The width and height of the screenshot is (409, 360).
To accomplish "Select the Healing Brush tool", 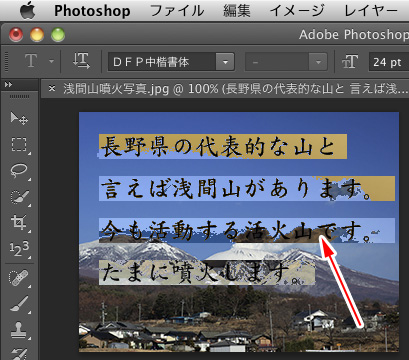I will [x=19, y=278].
